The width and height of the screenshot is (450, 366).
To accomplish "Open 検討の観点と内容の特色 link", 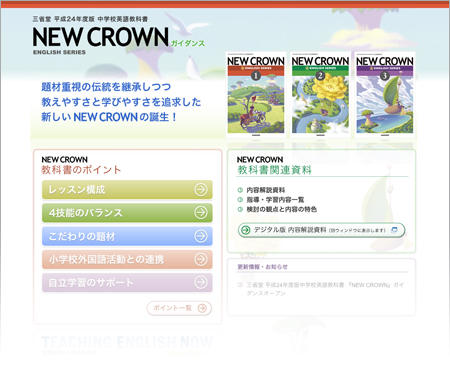I will click(x=282, y=209).
